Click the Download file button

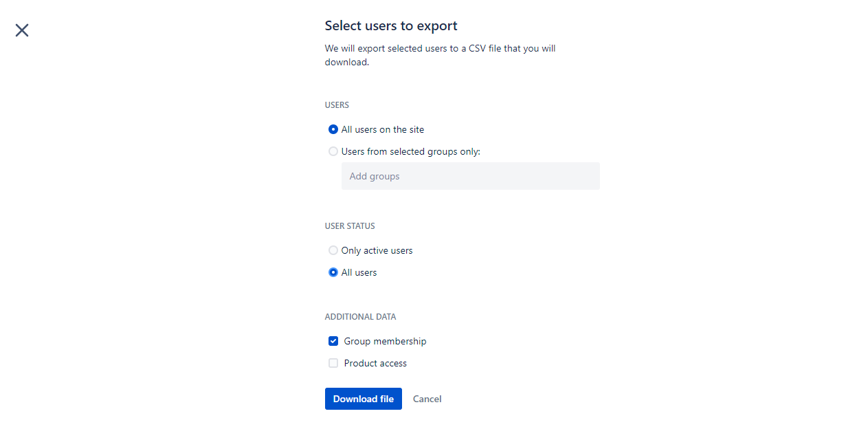click(363, 399)
